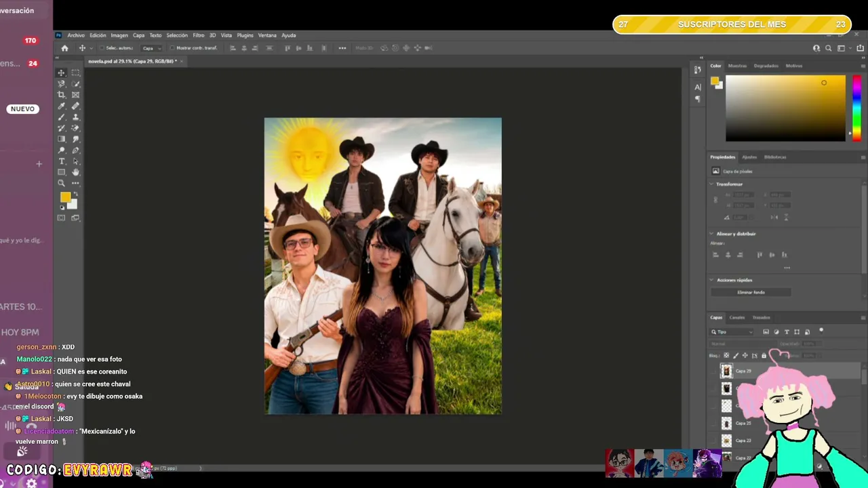Switch to the Ajustes tab
Screen dimensions: 868x488
point(749,157)
